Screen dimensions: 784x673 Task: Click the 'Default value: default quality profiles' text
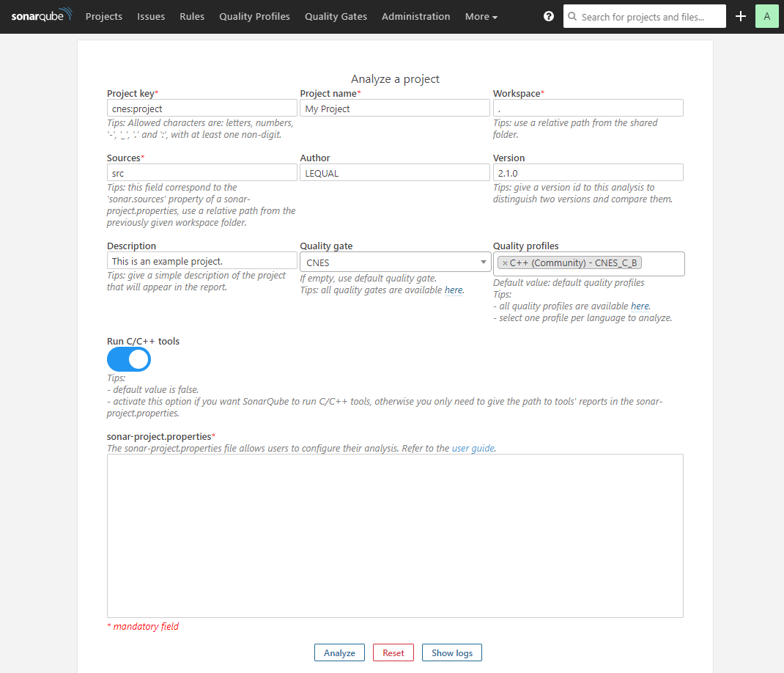[569, 283]
